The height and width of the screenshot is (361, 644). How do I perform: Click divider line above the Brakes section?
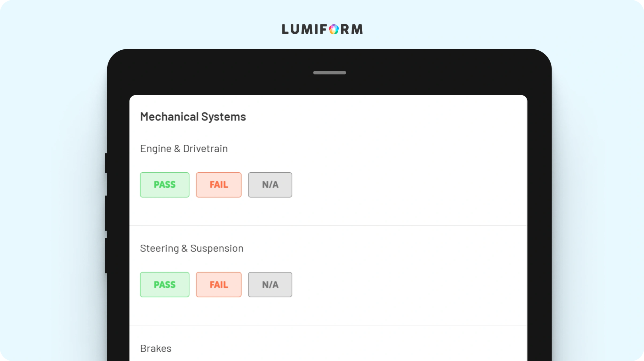tap(328, 325)
